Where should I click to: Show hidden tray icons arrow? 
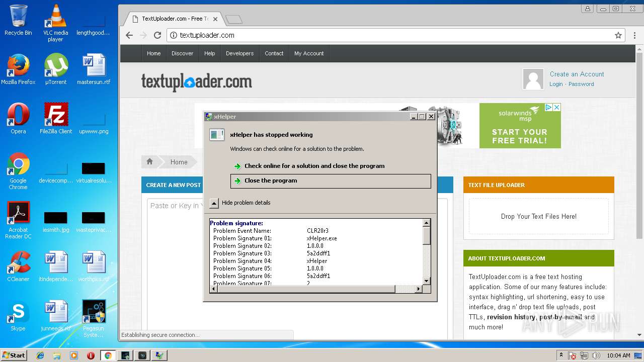click(x=561, y=355)
